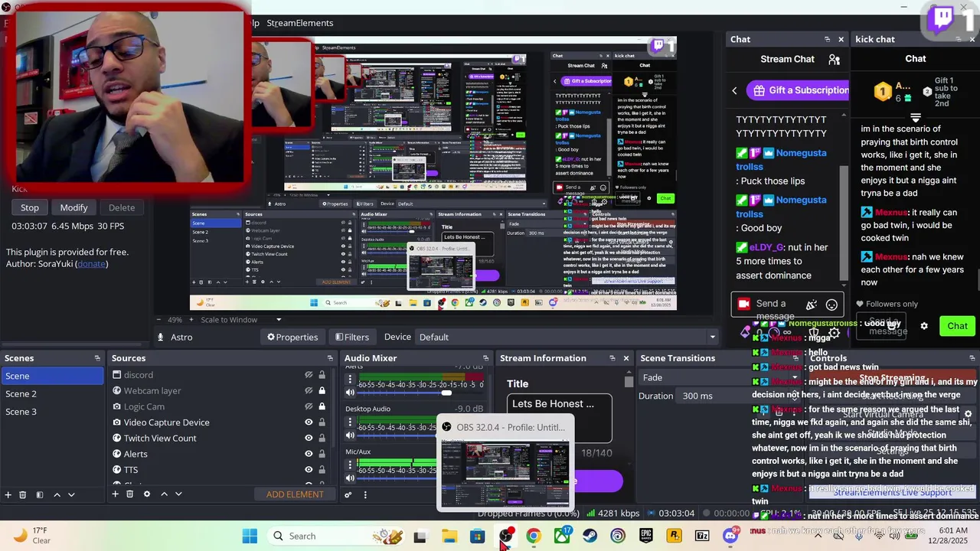This screenshot has width=980, height=551.
Task: Move scene down arrow in Scenes panel
Action: tap(71, 494)
